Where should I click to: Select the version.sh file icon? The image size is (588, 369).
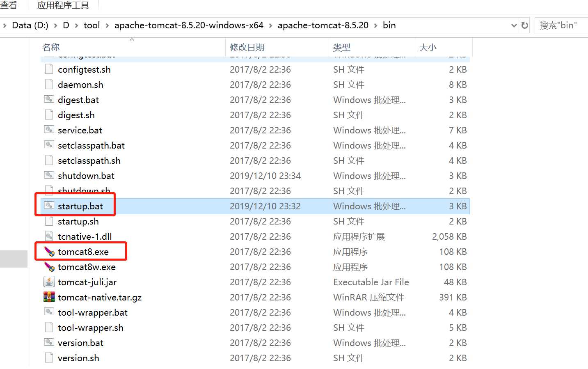tap(49, 358)
